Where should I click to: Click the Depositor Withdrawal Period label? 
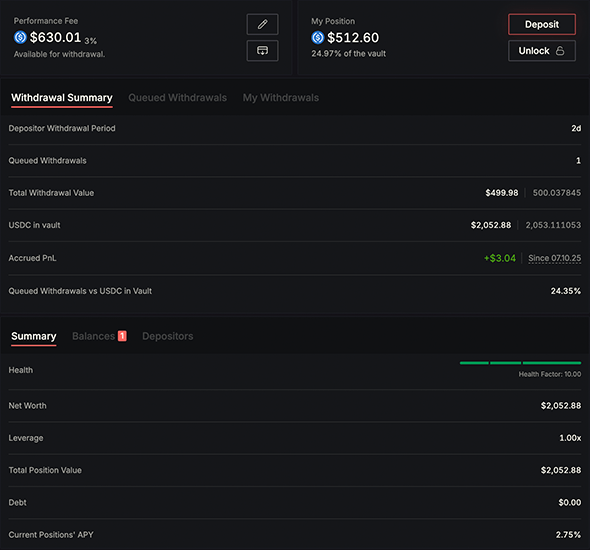(62, 128)
